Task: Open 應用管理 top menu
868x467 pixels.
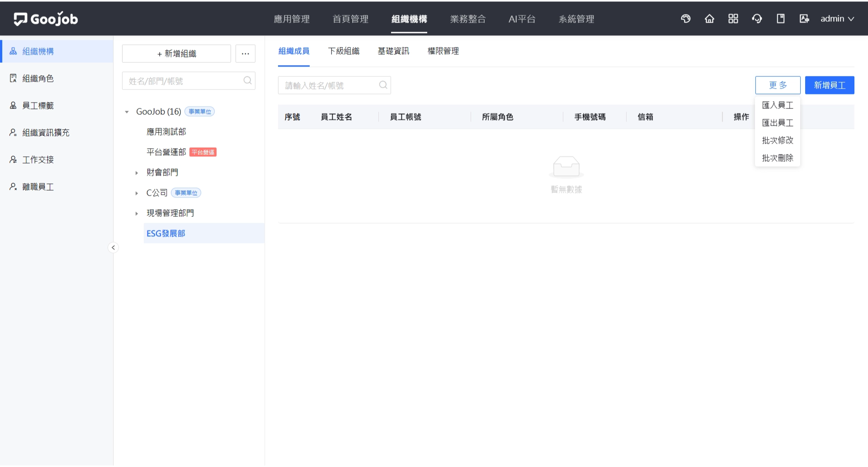Action: click(x=292, y=19)
